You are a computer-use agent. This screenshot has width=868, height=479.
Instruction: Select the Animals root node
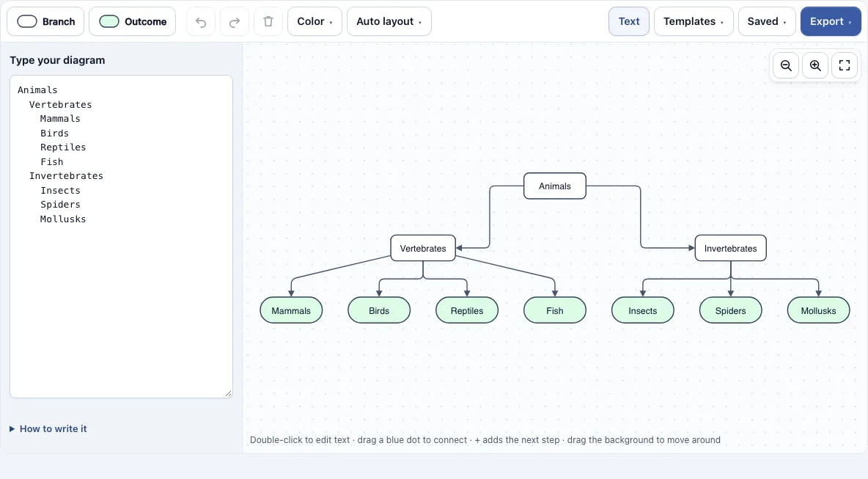point(555,186)
